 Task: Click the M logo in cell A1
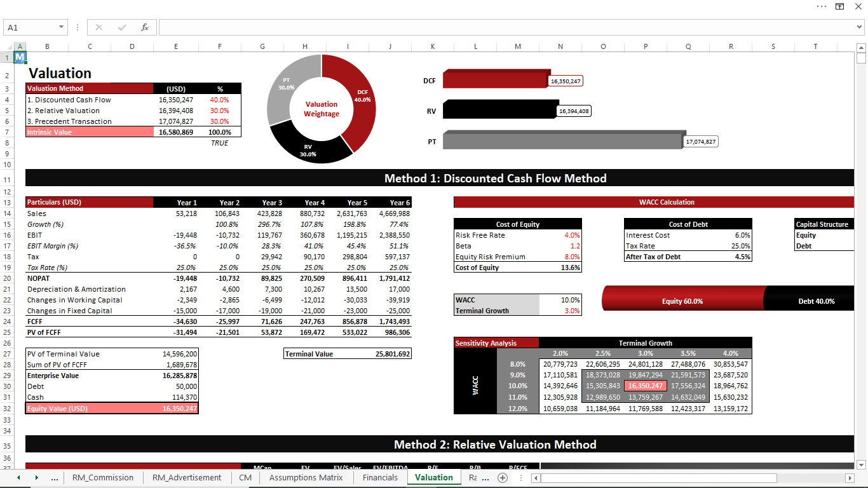click(x=20, y=57)
